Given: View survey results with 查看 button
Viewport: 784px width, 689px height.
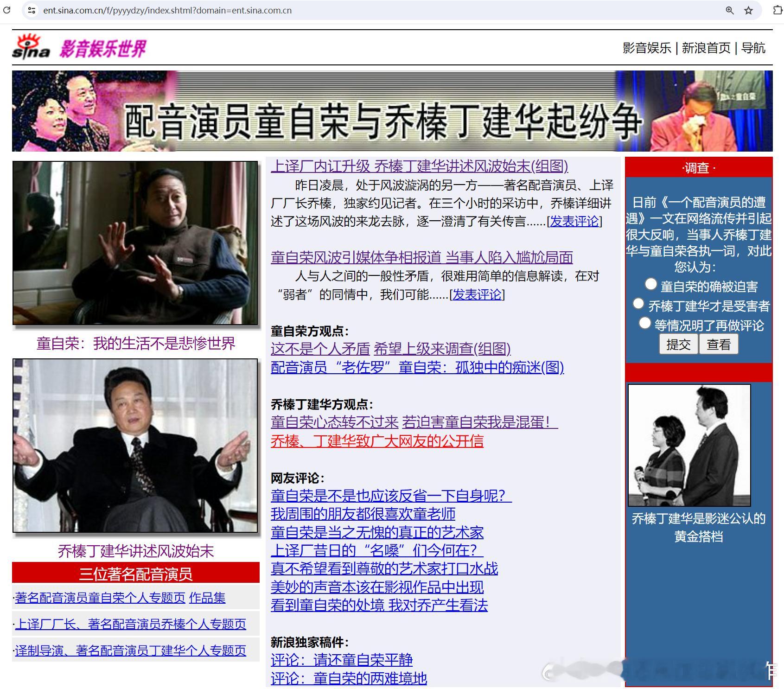Looking at the screenshot, I should [719, 344].
